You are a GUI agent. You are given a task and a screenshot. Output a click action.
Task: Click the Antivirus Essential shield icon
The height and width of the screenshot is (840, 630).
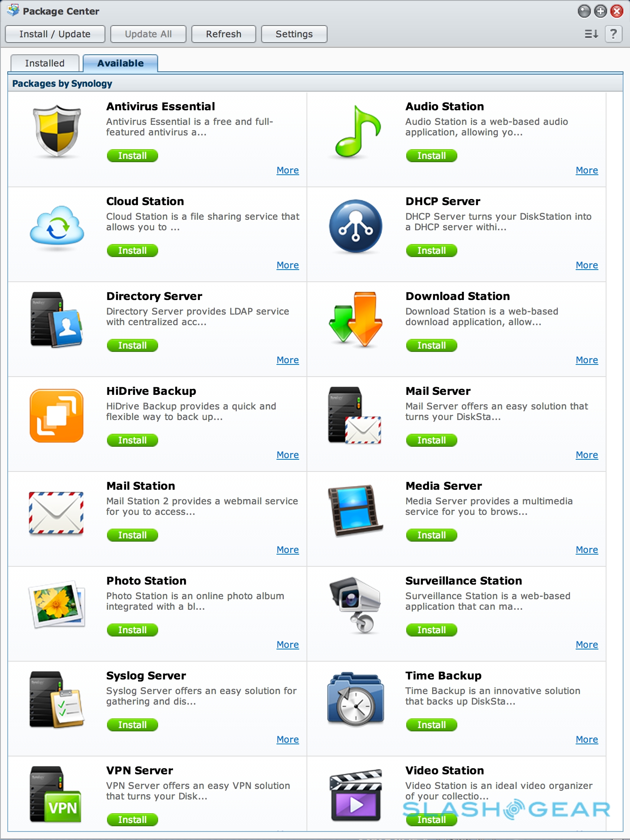pos(57,131)
